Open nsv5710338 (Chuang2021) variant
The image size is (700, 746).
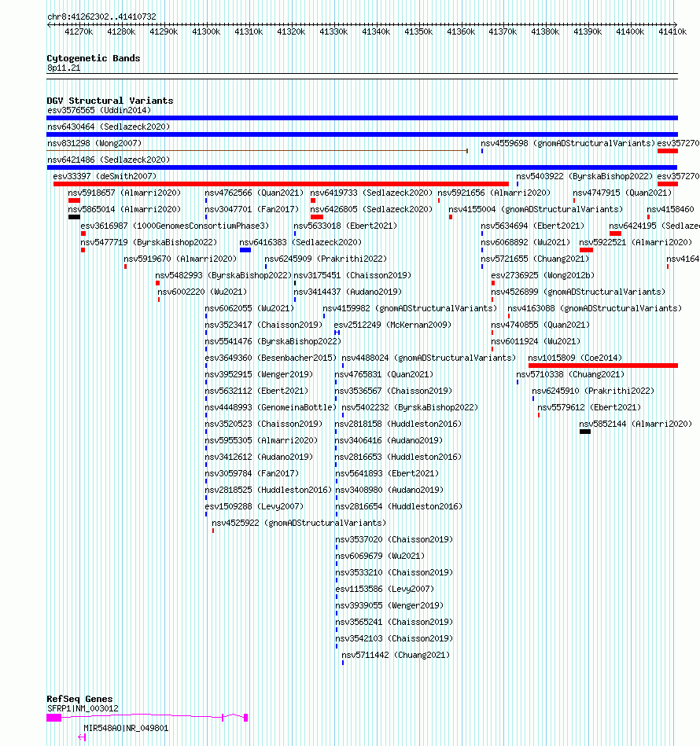[570, 374]
